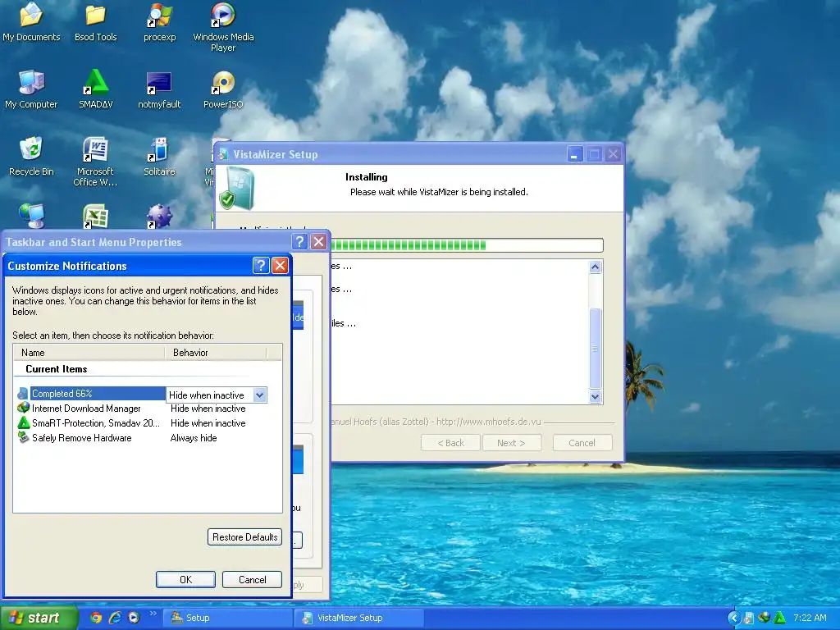Select the SMADAV desktop shortcut
Screen dimensions: 840x630
96,89
